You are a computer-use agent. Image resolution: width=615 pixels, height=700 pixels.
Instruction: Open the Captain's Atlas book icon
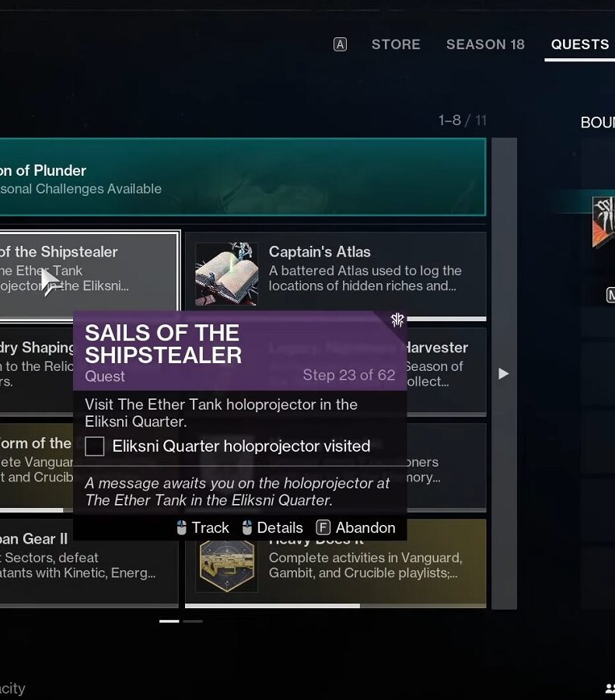point(227,274)
